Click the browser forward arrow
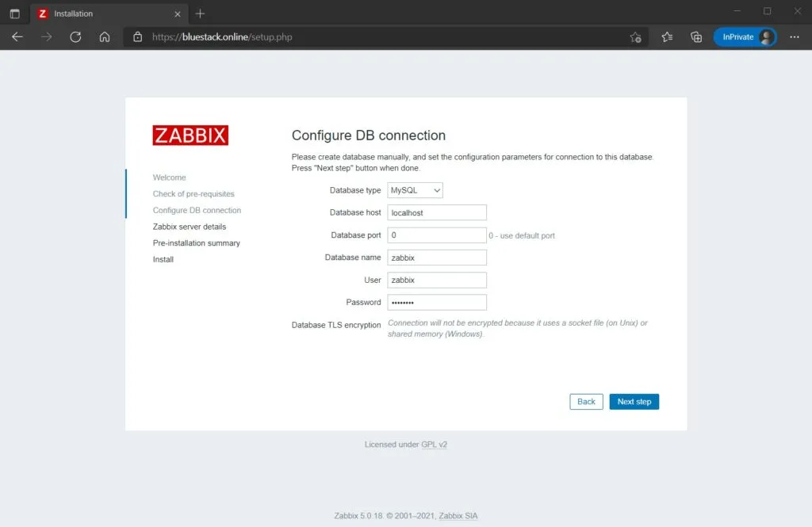Viewport: 812px width, 527px height. click(x=47, y=36)
